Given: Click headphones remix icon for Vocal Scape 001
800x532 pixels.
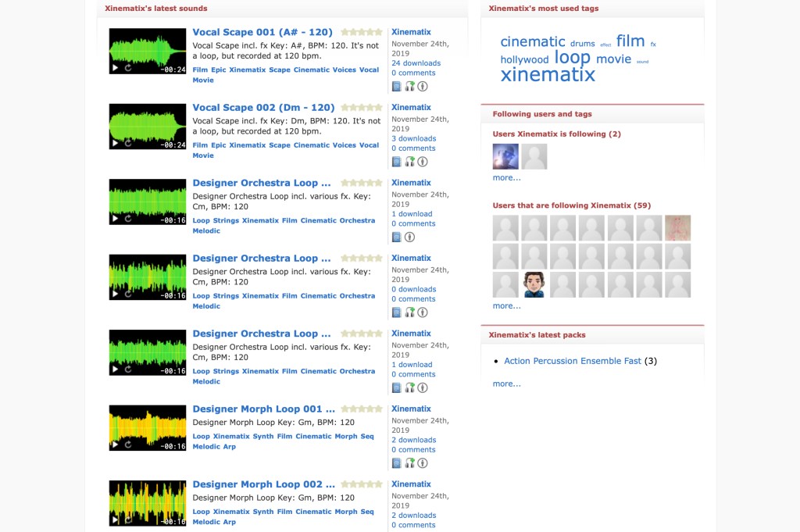Looking at the screenshot, I should [x=409, y=86].
